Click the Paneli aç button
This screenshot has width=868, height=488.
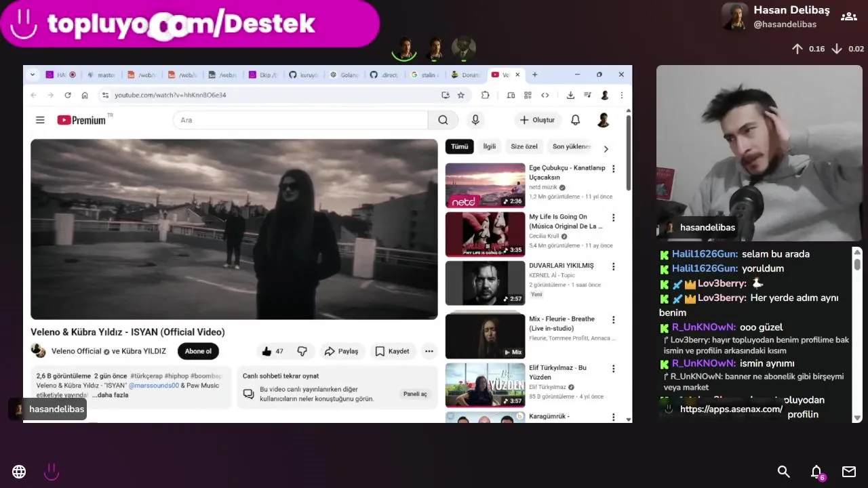415,394
